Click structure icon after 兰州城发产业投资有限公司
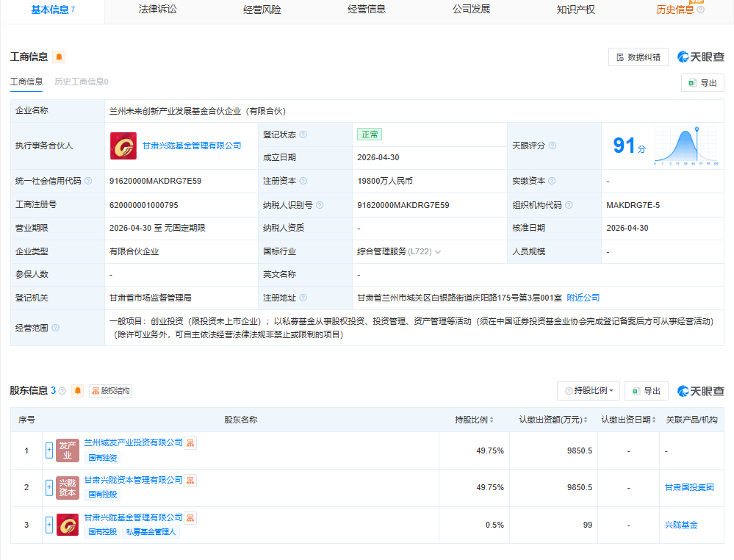 click(190, 443)
